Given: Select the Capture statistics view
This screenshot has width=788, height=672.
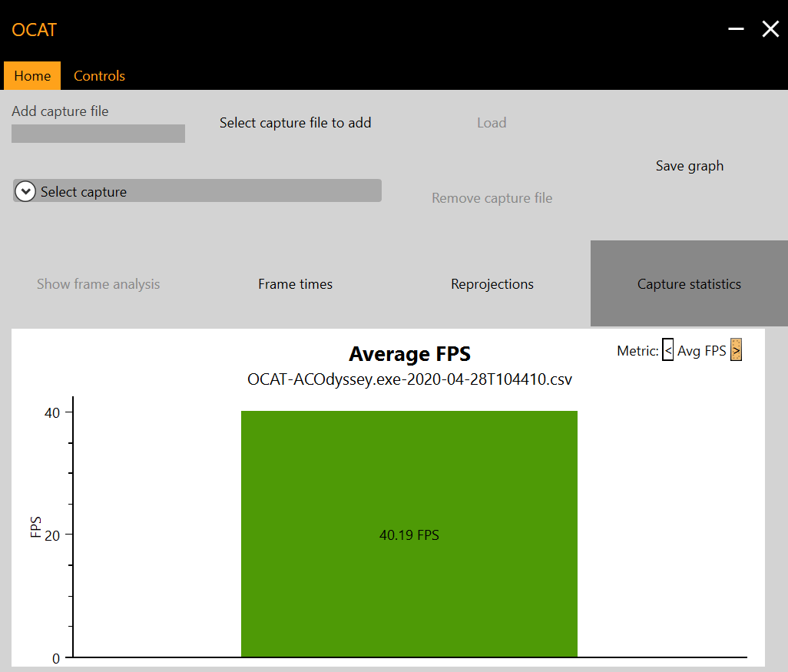Looking at the screenshot, I should [689, 284].
